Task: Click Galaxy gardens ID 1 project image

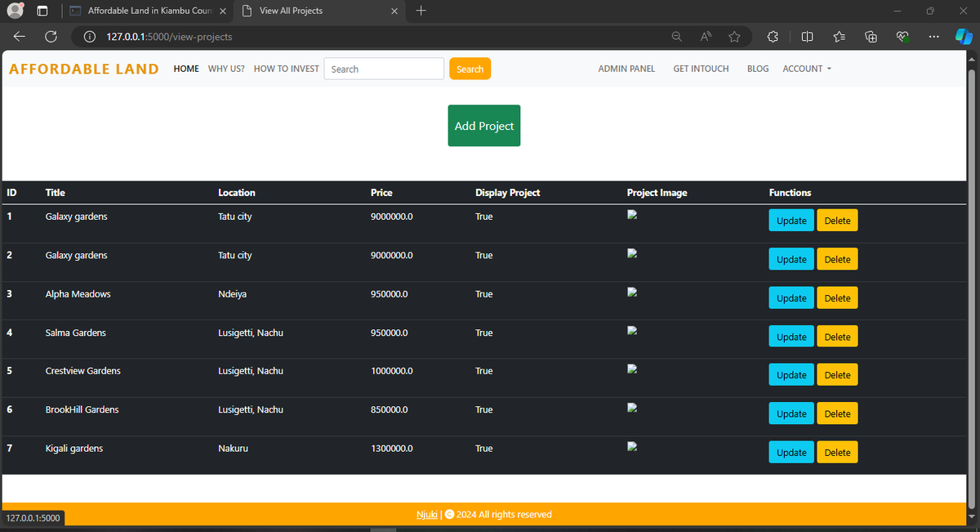Action: click(x=631, y=216)
